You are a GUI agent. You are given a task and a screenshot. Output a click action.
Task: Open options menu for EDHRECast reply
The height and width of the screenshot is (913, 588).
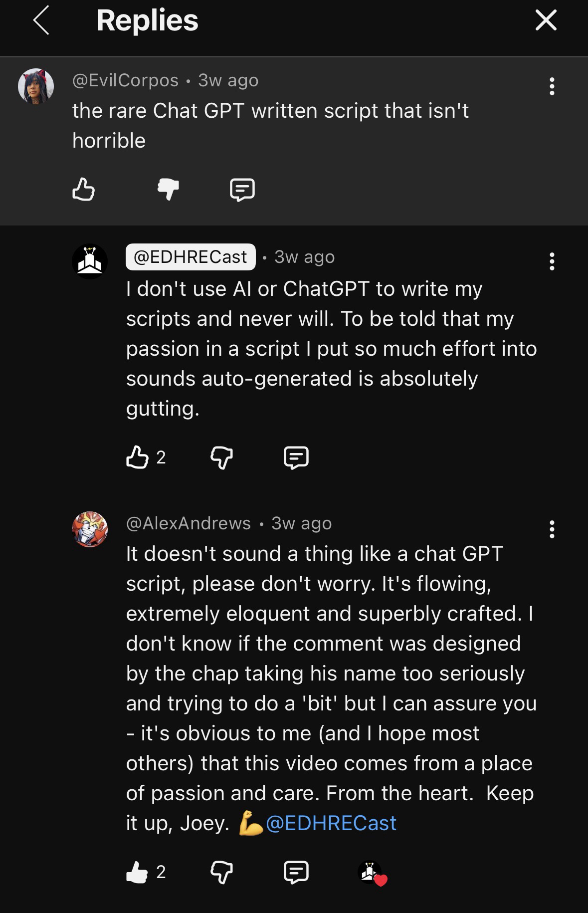[552, 261]
